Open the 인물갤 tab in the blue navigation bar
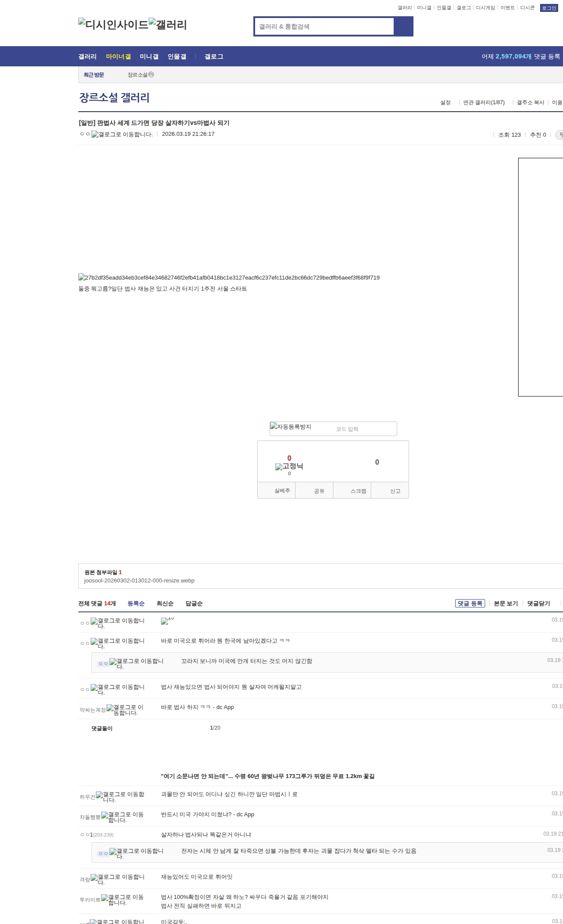 point(177,57)
